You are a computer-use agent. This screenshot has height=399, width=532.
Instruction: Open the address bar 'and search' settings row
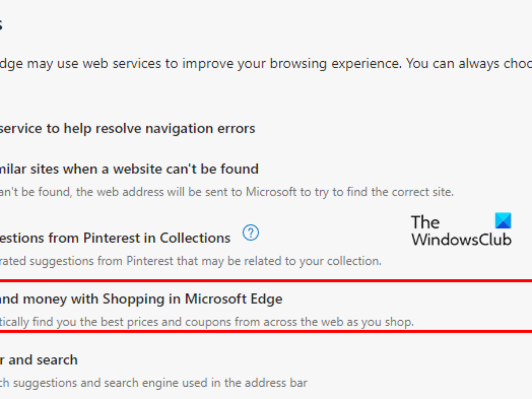(39, 360)
